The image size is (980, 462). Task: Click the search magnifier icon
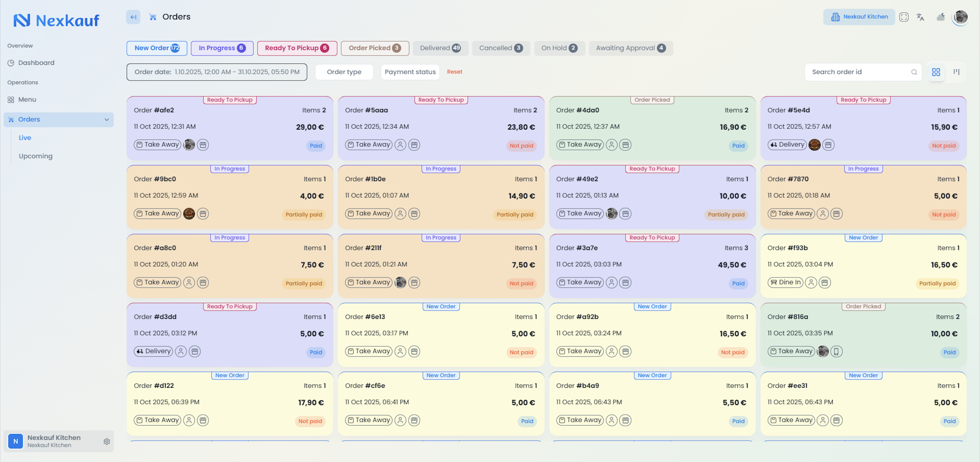click(x=914, y=72)
